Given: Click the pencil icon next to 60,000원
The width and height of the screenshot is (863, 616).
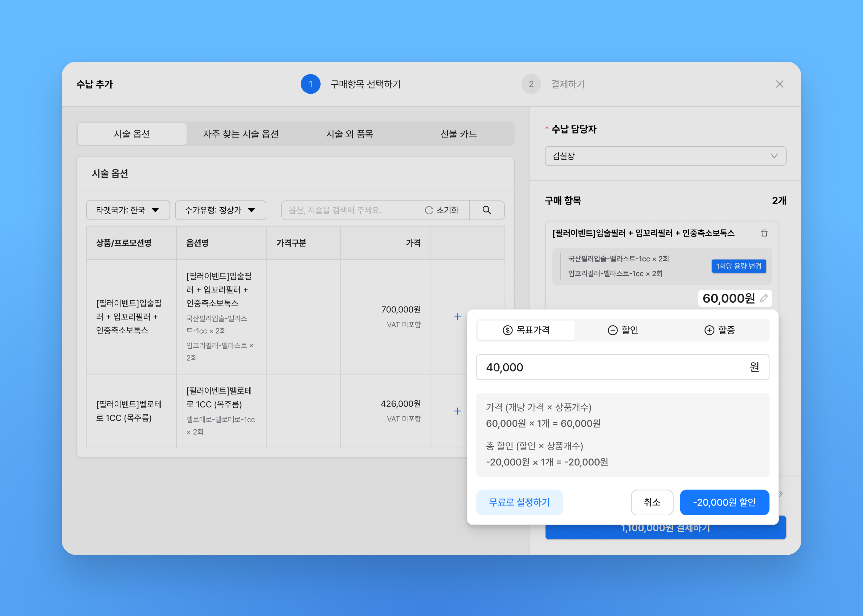Looking at the screenshot, I should (764, 299).
